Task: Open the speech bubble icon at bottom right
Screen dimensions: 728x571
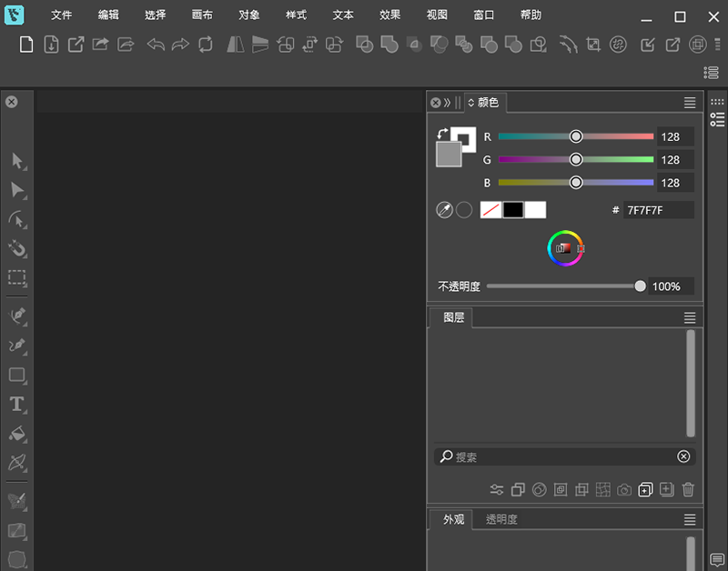Action: [717, 560]
